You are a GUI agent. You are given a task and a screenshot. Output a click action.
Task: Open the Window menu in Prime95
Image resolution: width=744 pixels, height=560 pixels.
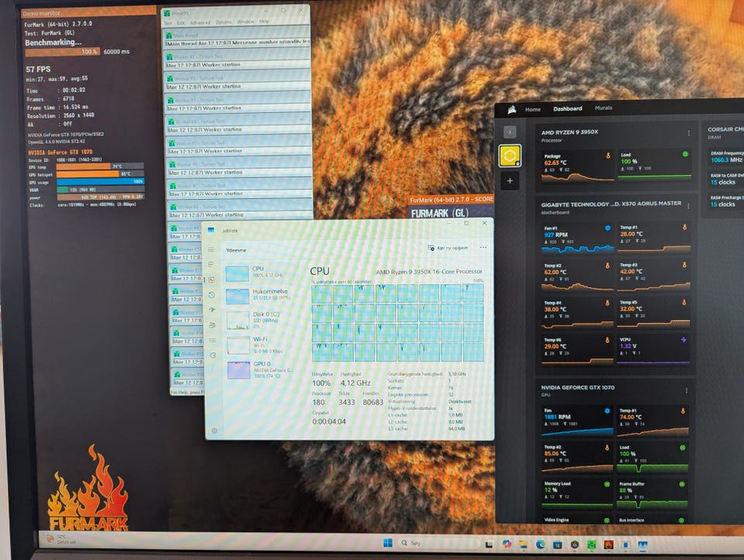tap(246, 22)
